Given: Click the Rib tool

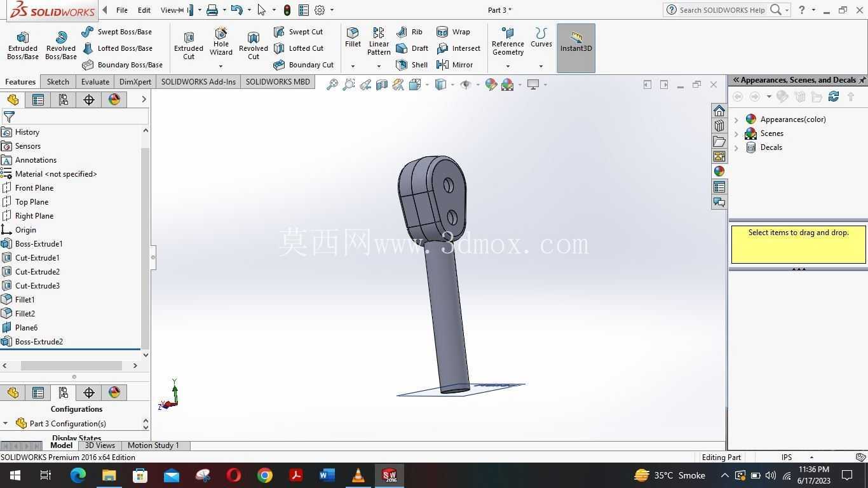Looking at the screenshot, I should 409,32.
